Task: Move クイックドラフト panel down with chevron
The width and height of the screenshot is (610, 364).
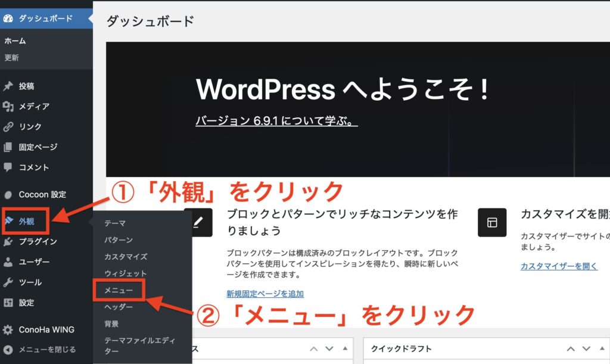Action: (x=587, y=349)
